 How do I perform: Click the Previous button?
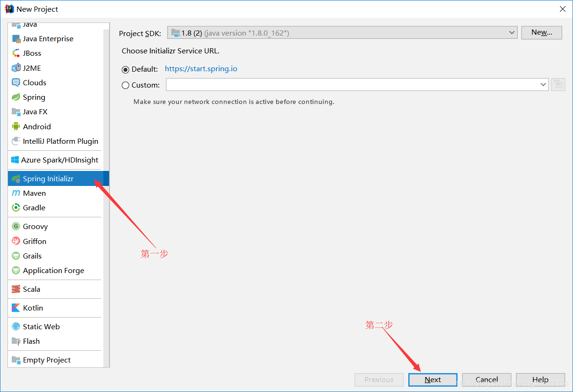pos(379,380)
